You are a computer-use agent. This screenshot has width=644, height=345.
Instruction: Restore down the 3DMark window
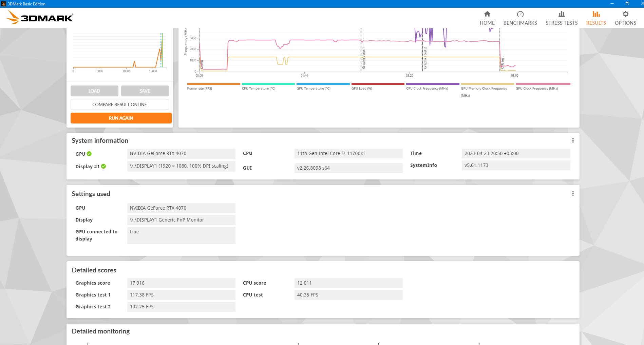tap(627, 4)
